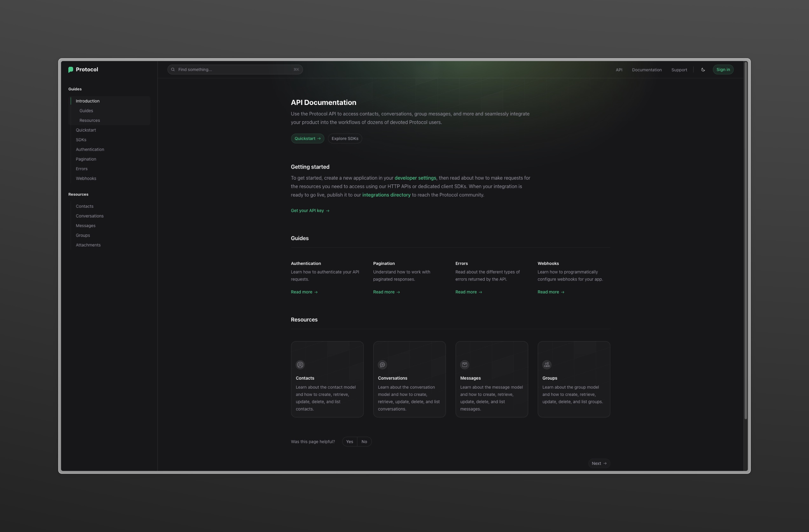The width and height of the screenshot is (809, 532).
Task: Open the Groups people icon
Action: pos(547,365)
